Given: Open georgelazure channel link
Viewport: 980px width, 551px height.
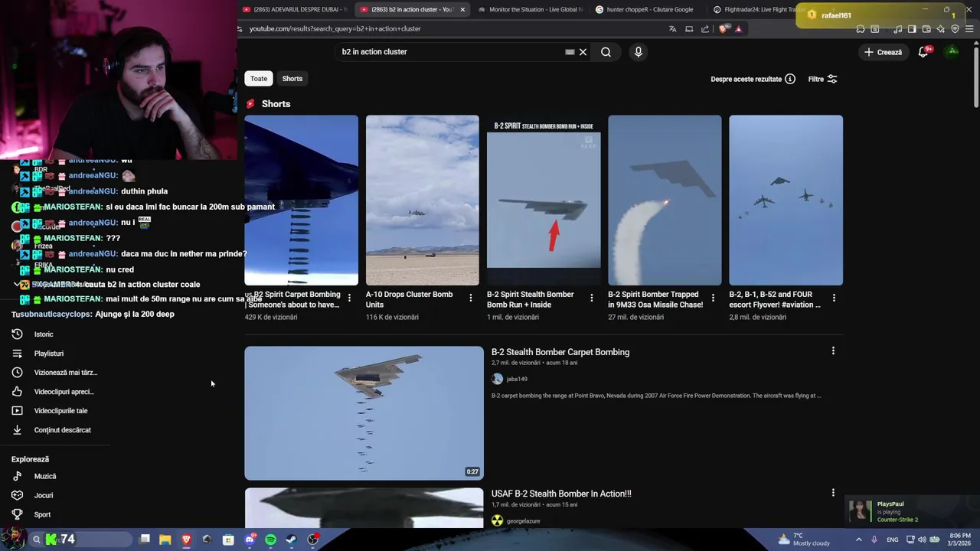Looking at the screenshot, I should [x=523, y=521].
